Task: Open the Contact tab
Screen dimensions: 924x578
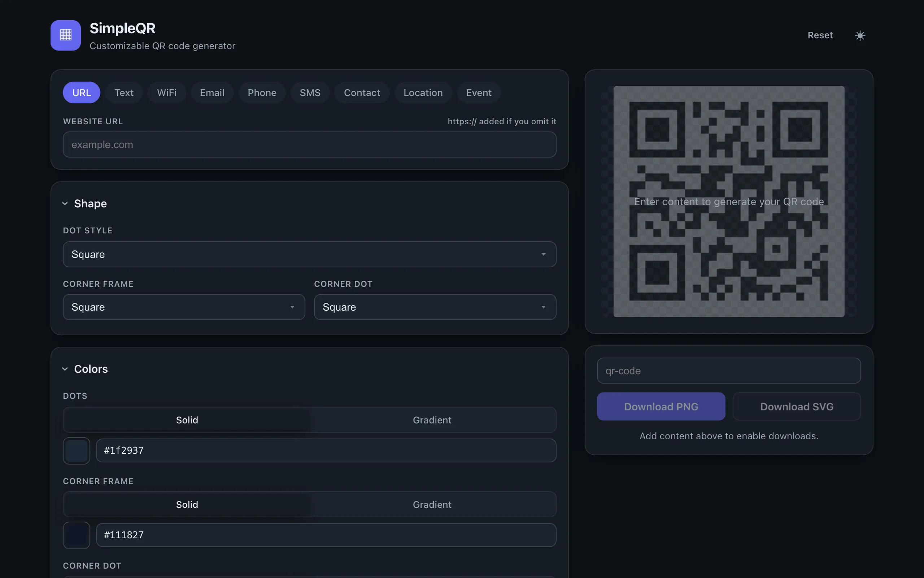Action: click(x=362, y=92)
